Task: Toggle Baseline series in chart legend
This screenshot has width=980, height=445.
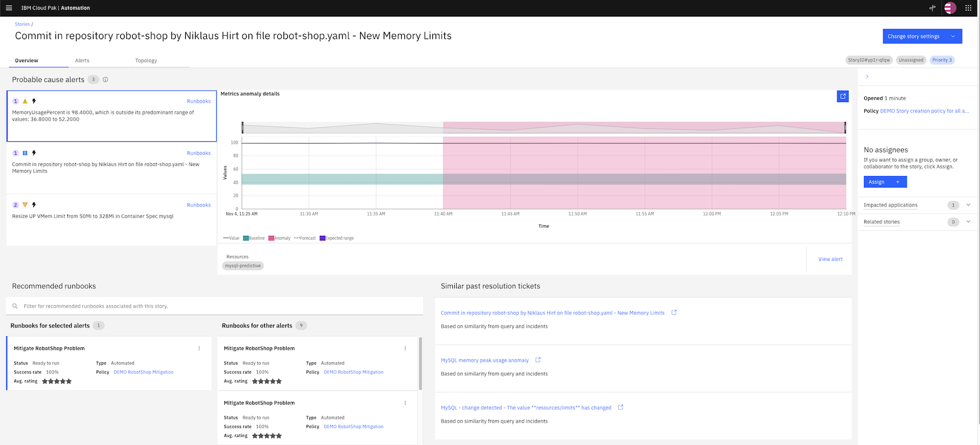Action: click(x=254, y=238)
